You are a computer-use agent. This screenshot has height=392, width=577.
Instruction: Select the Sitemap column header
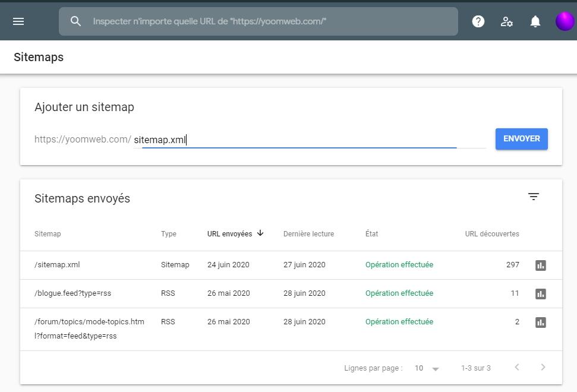tap(48, 233)
